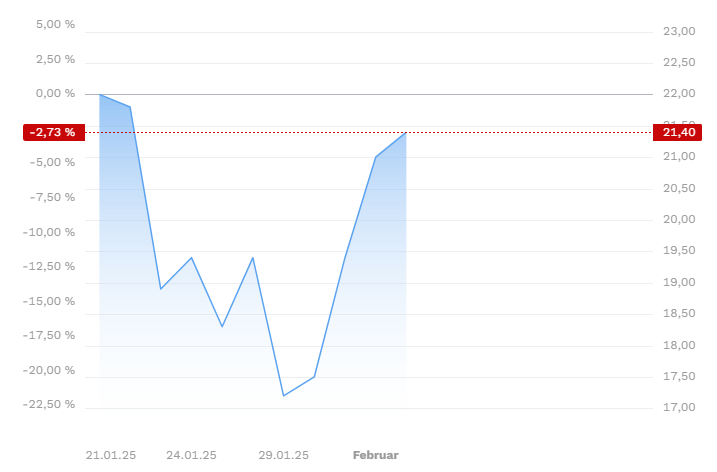Click the red -2,73 % percentage badge
Screen dimensions: 717x472
[54, 132]
